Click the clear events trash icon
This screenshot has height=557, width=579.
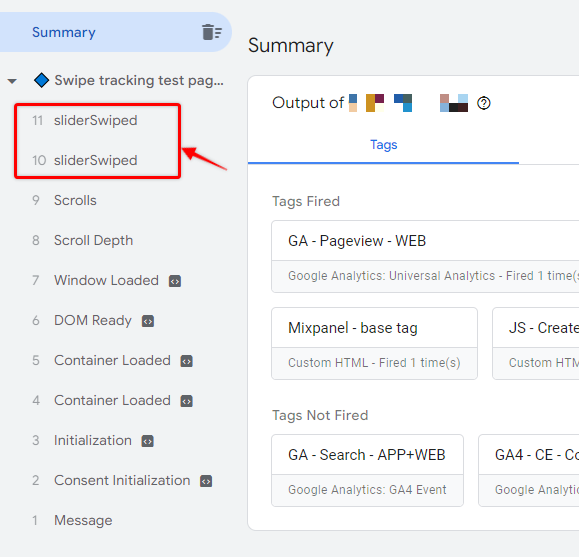[x=212, y=32]
